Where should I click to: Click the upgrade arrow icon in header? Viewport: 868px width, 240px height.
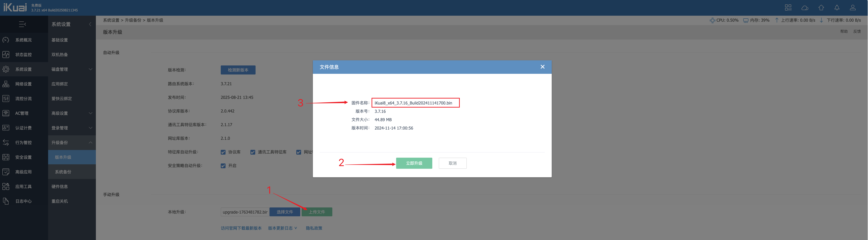(x=821, y=7)
